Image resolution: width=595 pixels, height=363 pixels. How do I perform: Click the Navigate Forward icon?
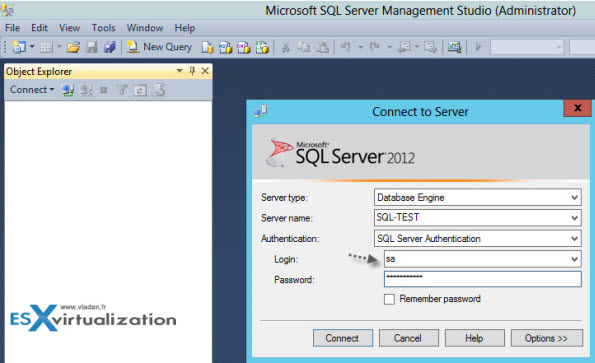tap(430, 47)
